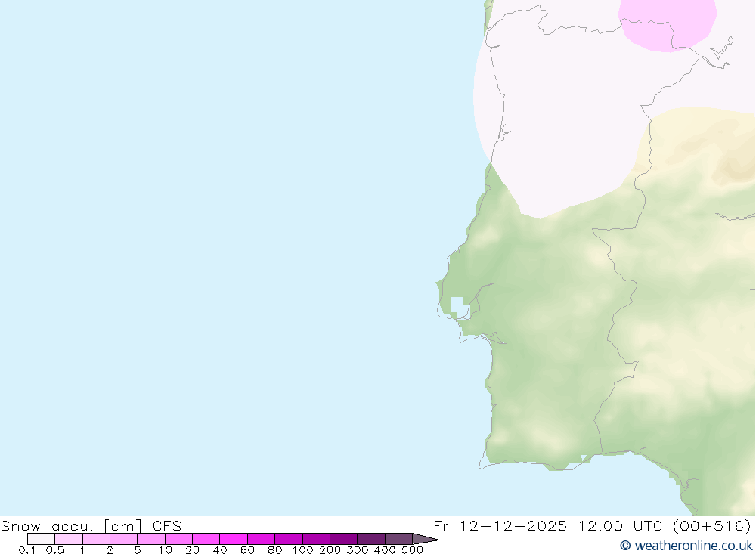The width and height of the screenshot is (756, 554).
Task: Click the 80–100 cm legend swatch
Action: coord(288,539)
